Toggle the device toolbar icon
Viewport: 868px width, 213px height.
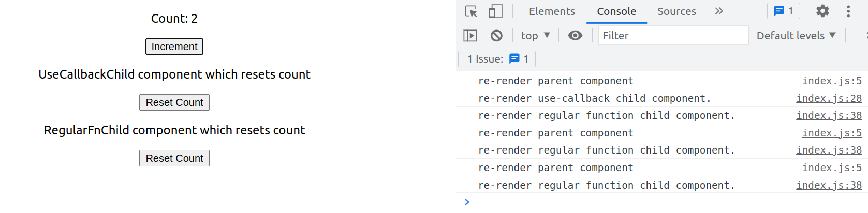click(495, 11)
